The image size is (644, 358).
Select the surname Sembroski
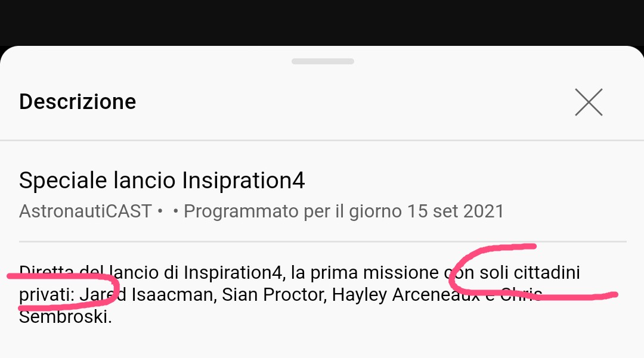[66, 316]
